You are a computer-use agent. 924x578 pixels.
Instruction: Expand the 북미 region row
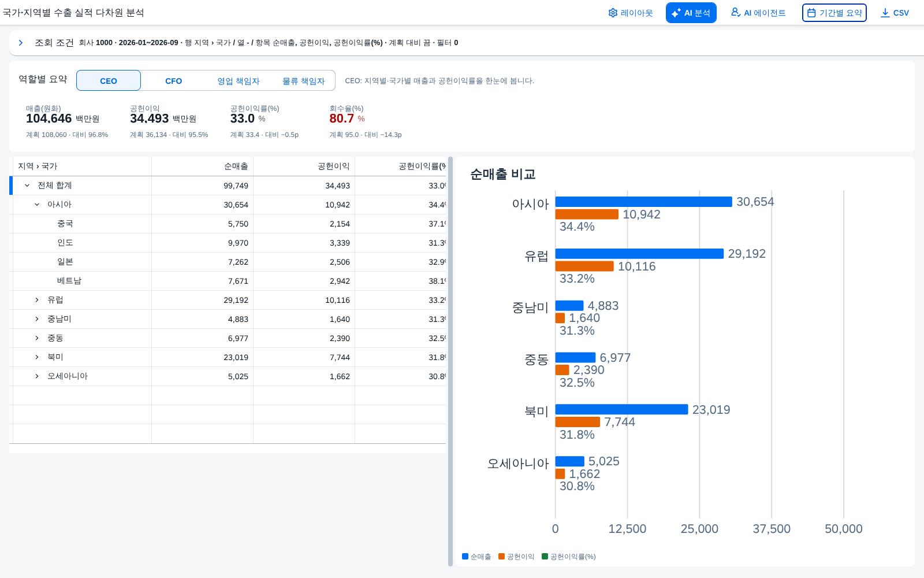(37, 357)
